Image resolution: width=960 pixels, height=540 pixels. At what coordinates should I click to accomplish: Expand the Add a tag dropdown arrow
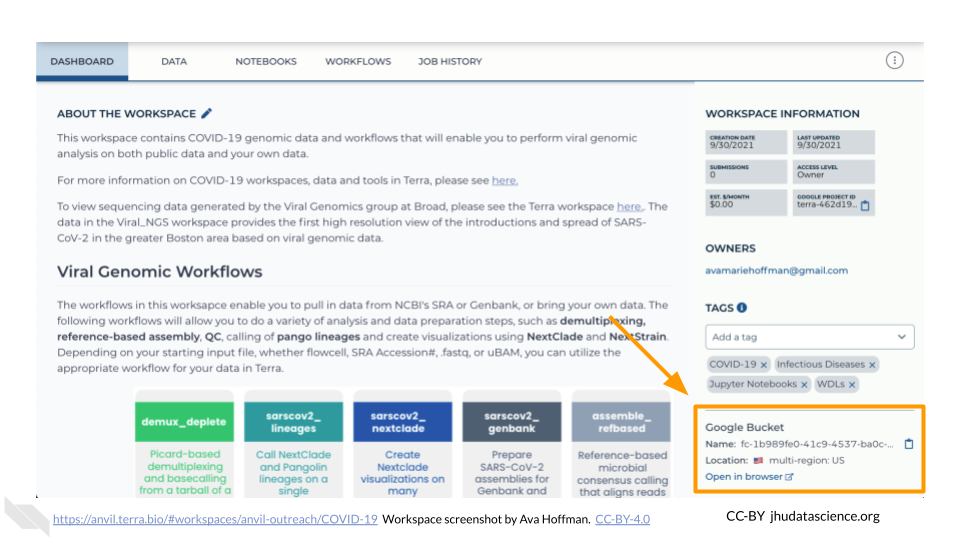pos(901,337)
